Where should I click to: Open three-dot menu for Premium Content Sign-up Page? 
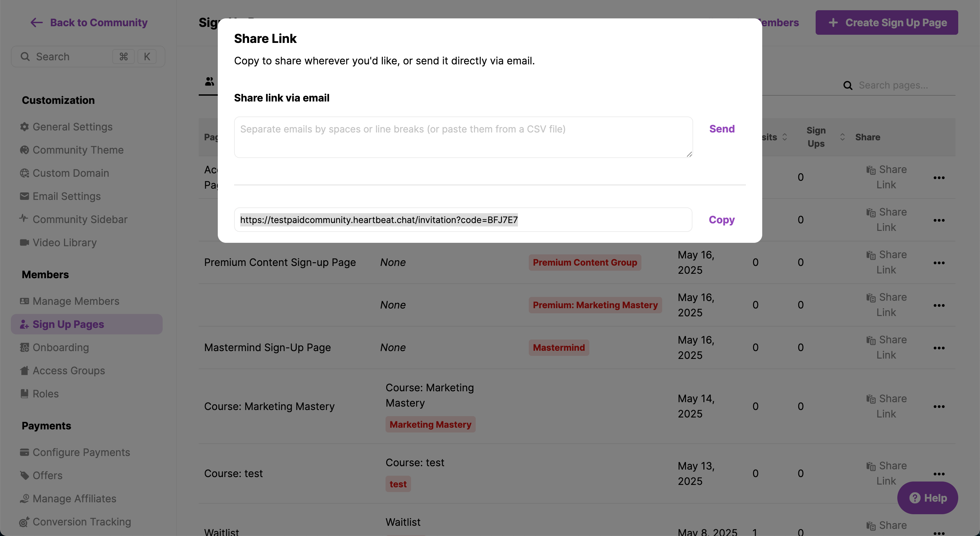[x=939, y=263]
